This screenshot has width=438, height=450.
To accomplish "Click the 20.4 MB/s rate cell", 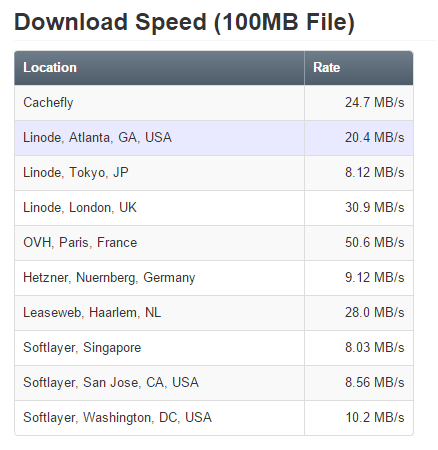I will click(359, 138).
